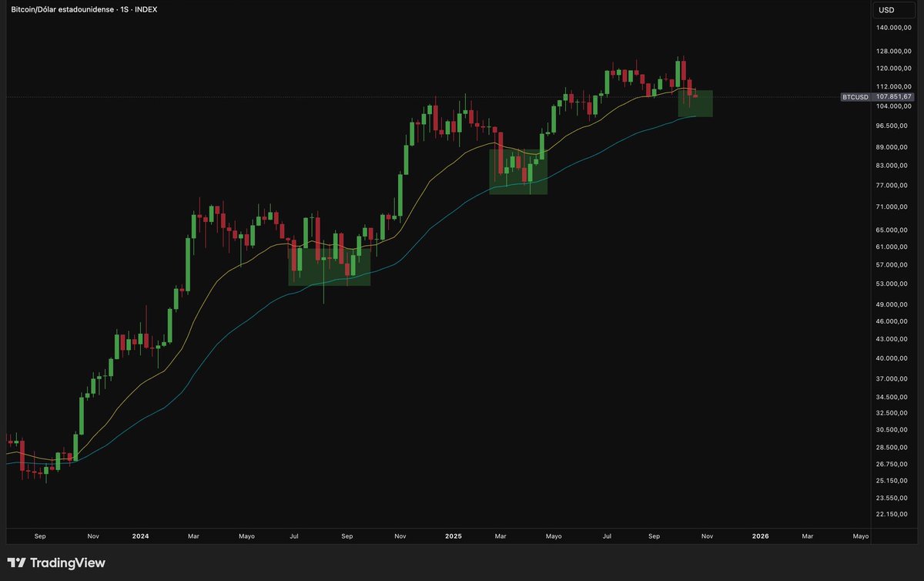Click the INDEX exchange label
The width and height of the screenshot is (924, 581).
click(146, 9)
